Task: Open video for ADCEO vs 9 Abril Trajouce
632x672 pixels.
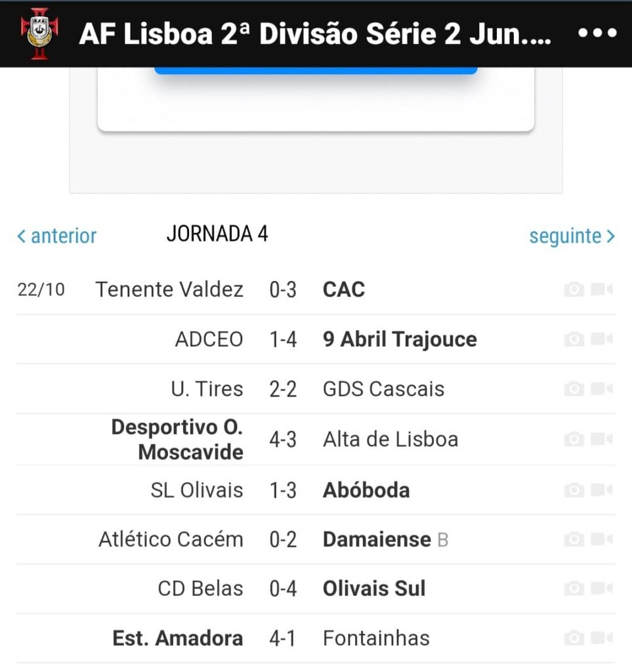Action: tap(602, 339)
